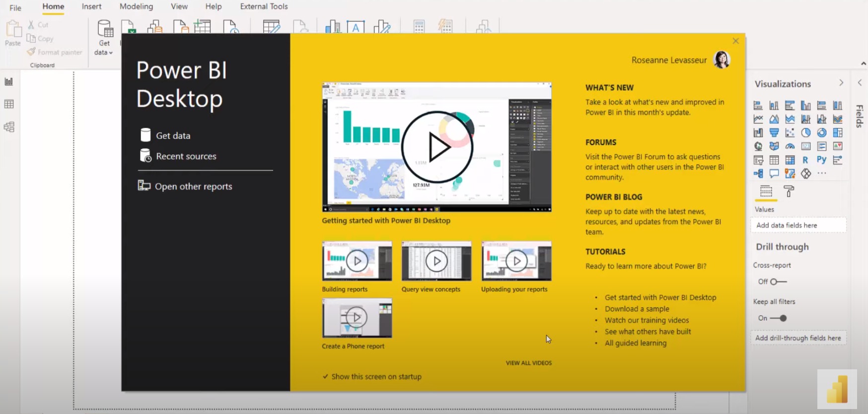Click Open other reports
This screenshot has height=414, width=868.
point(185,186)
